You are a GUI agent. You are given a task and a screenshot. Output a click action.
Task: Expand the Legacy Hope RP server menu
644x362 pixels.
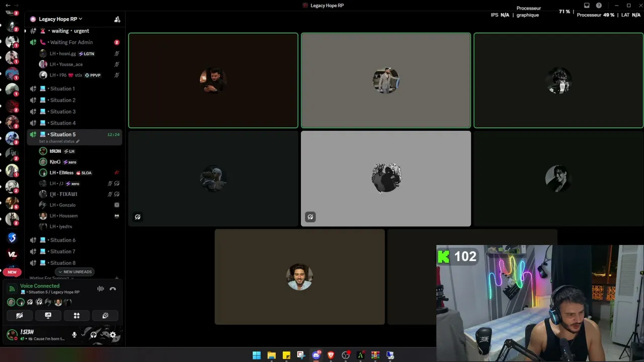(60, 19)
